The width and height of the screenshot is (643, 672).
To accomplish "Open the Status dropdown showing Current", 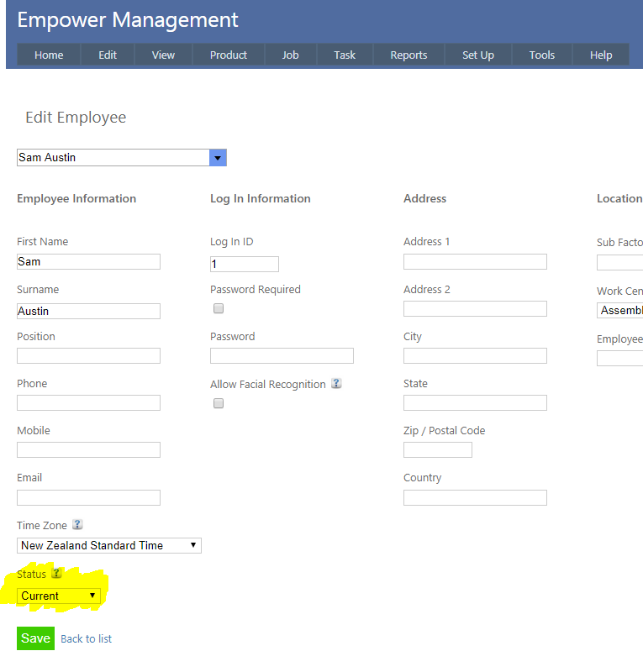I will [x=59, y=596].
